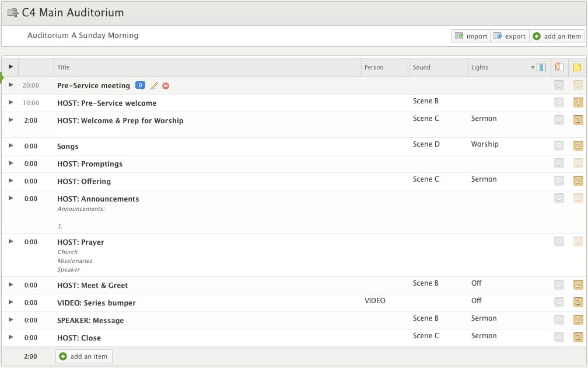Open comments bubble on Pre-Service meeting
The width and height of the screenshot is (588, 368).
tap(140, 86)
